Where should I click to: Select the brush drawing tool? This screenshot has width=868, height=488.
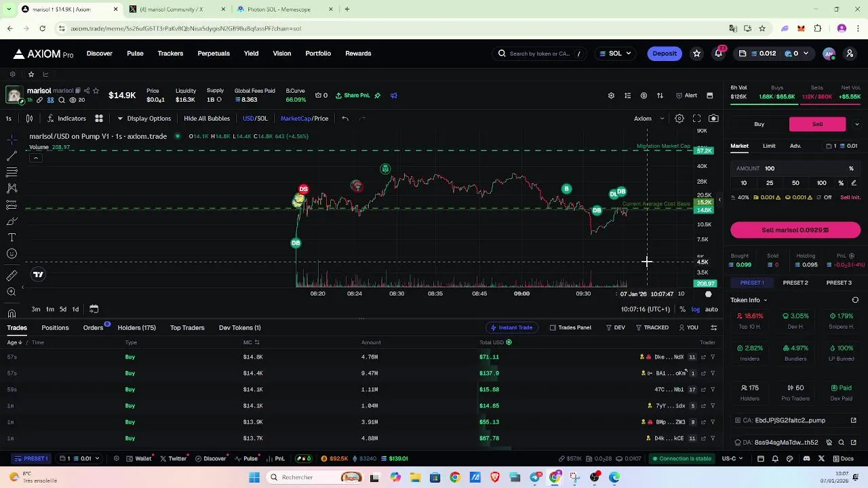coord(12,221)
